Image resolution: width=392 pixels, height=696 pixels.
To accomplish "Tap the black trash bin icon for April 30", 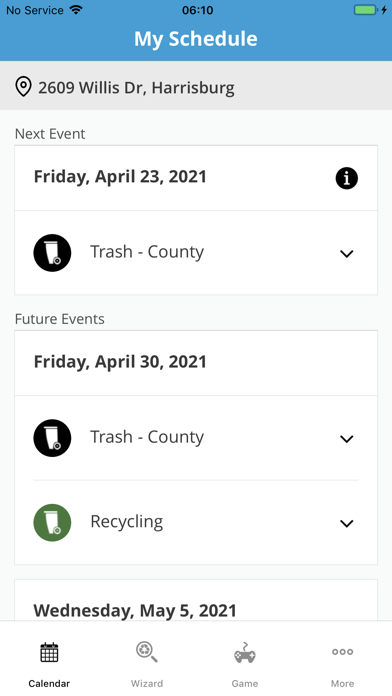I will (x=52, y=438).
